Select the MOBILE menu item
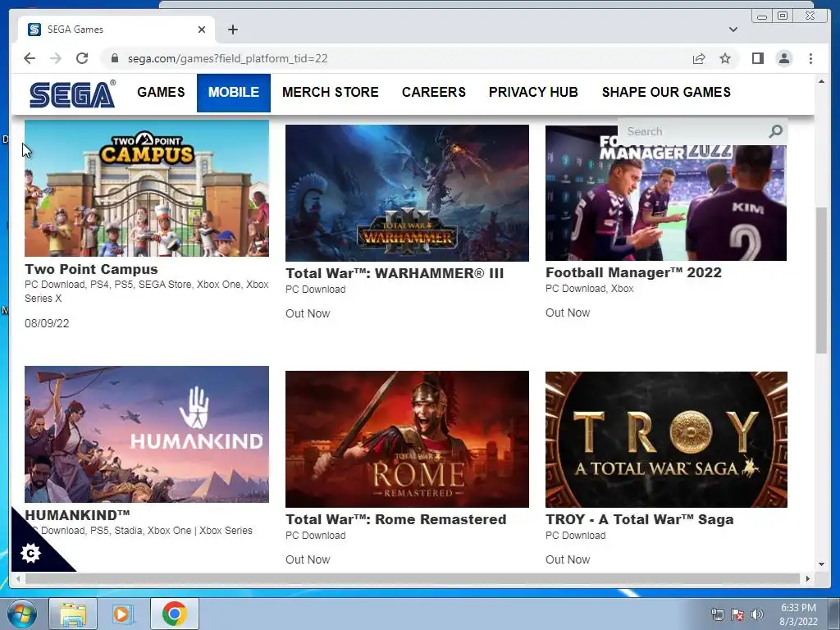Screen dimensions: 840x630 [x=234, y=93]
